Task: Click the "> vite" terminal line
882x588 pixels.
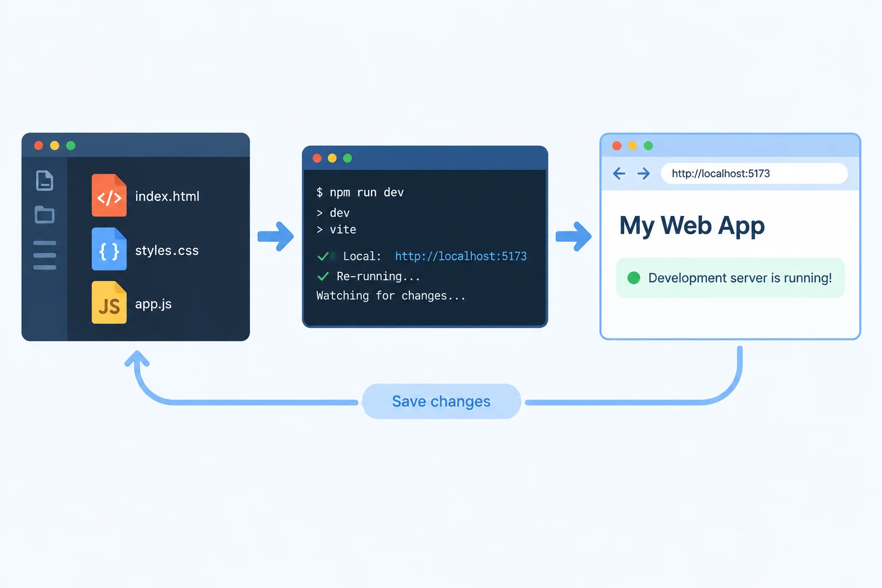Action: point(336,230)
